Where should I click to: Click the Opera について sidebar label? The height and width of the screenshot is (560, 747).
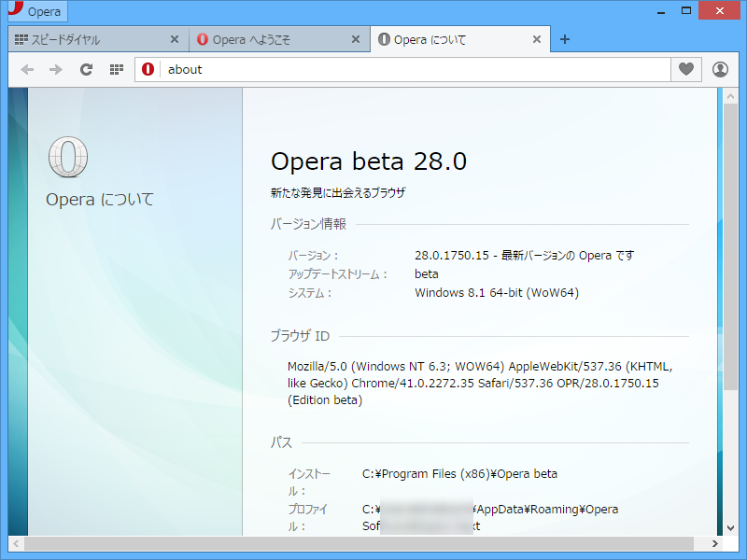coord(99,199)
